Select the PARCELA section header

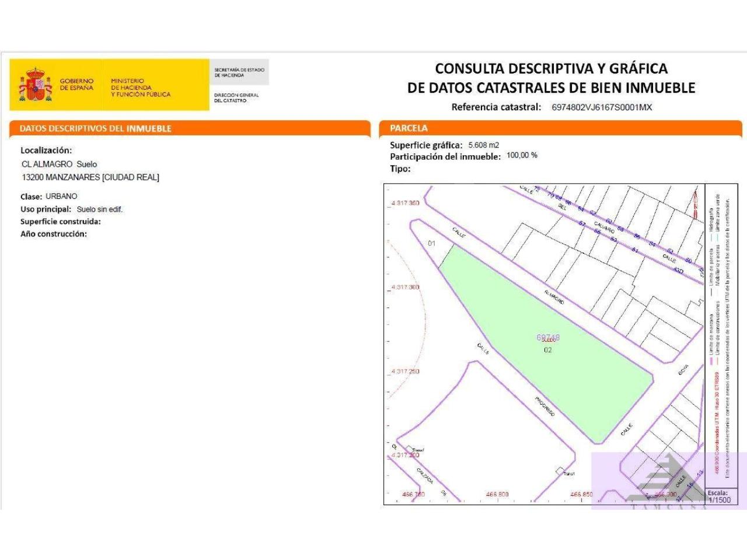pyautogui.click(x=409, y=128)
